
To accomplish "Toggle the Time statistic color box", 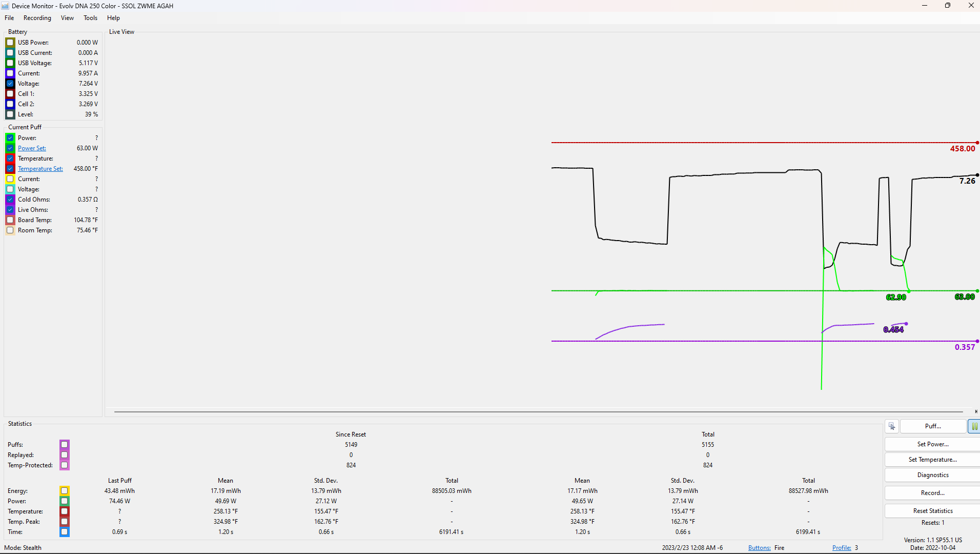I will coord(65,532).
